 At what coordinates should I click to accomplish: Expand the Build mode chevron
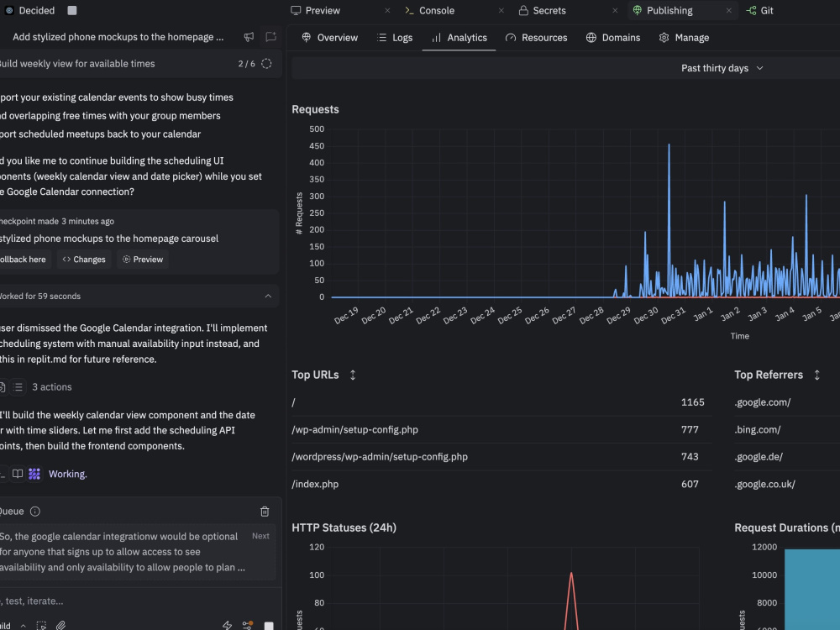[23, 626]
